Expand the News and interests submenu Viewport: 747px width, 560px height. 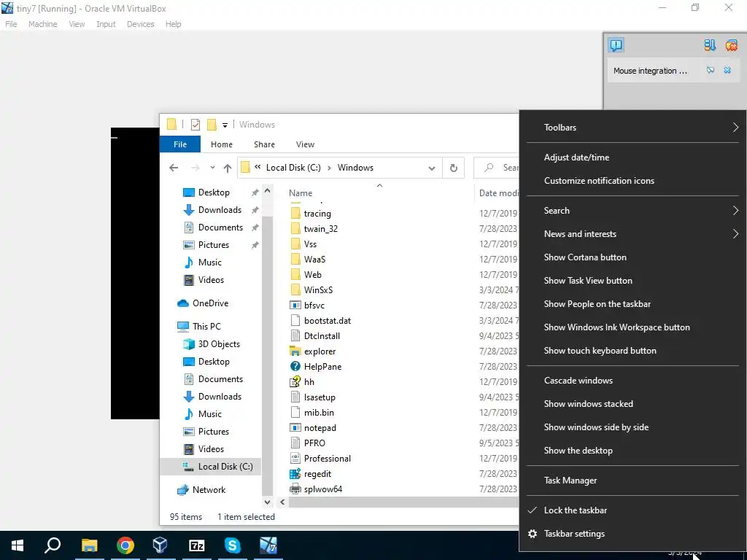(x=632, y=234)
